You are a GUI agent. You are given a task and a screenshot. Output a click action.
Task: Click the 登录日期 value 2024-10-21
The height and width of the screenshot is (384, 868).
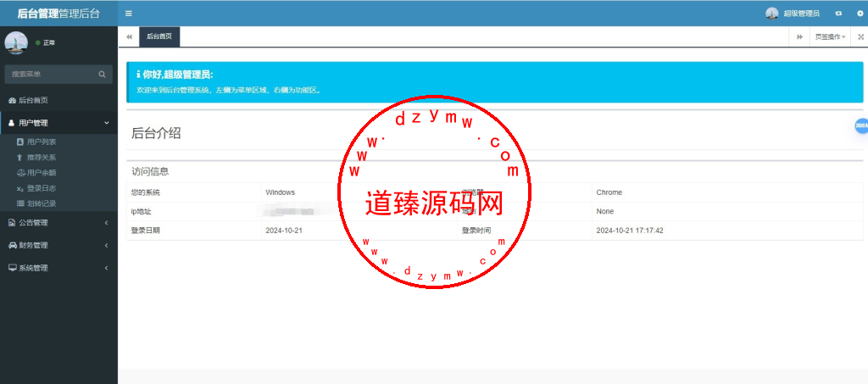tap(284, 231)
